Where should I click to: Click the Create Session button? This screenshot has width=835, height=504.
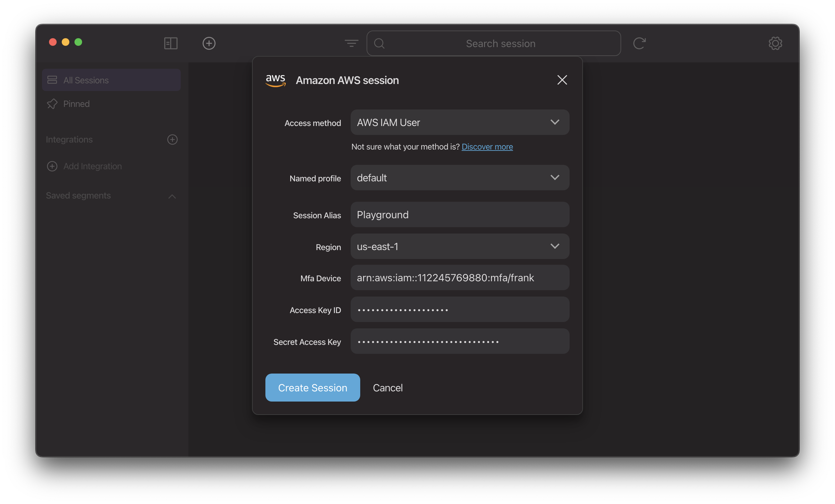click(312, 388)
